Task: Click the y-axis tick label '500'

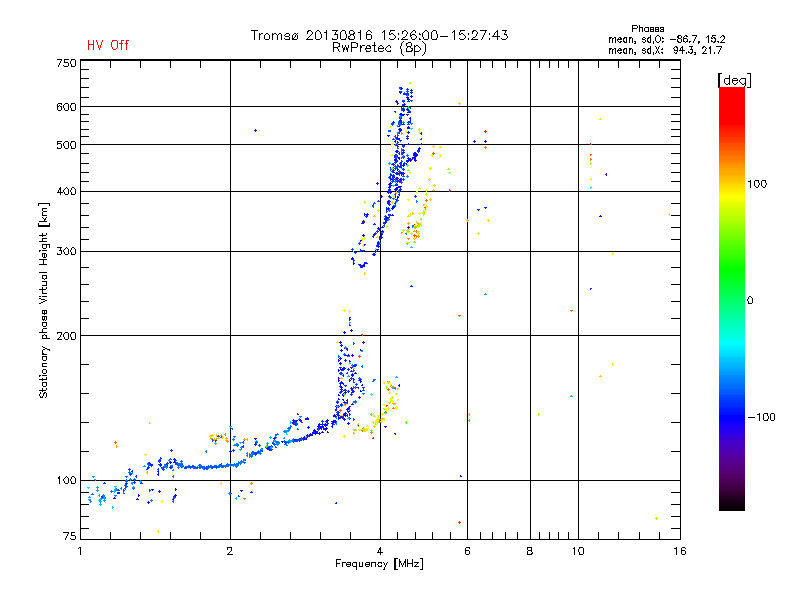Action: coord(66,145)
